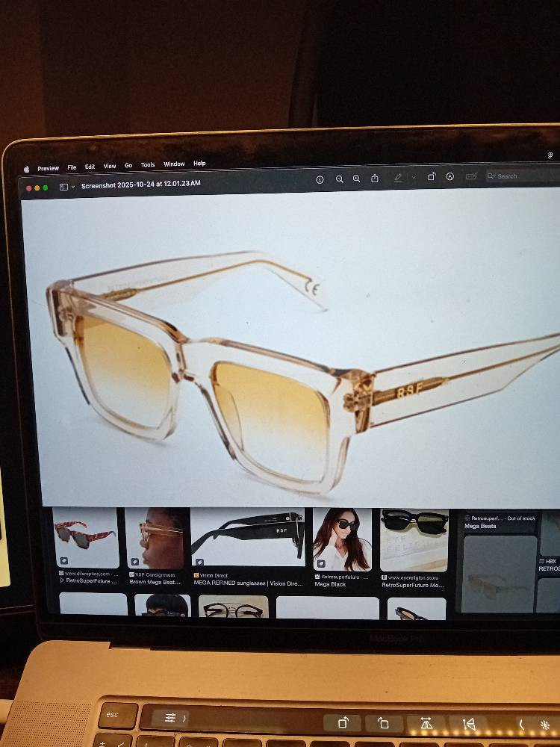Toggle the Preview sidebar view button
The width and height of the screenshot is (560, 747).
tap(63, 187)
